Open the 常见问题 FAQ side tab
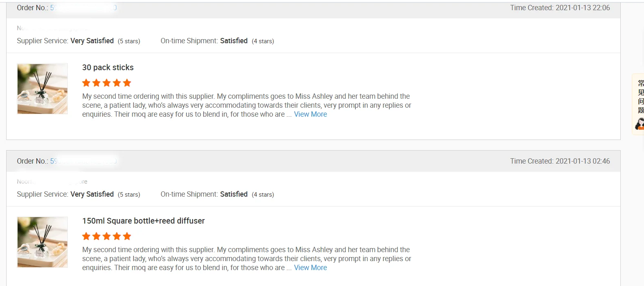 640,96
